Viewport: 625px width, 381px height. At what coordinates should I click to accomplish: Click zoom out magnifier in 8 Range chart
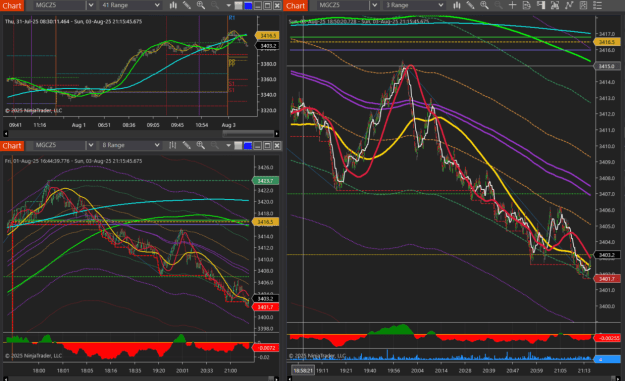[214, 145]
